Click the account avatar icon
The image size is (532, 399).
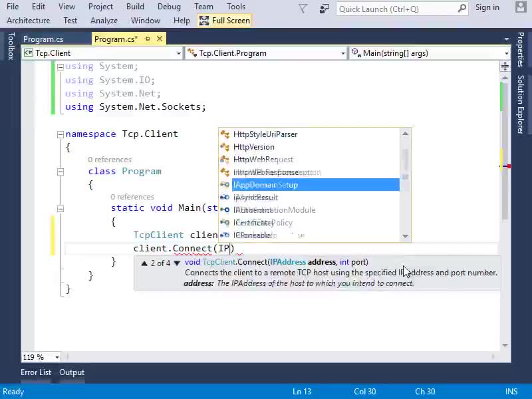[521, 7]
